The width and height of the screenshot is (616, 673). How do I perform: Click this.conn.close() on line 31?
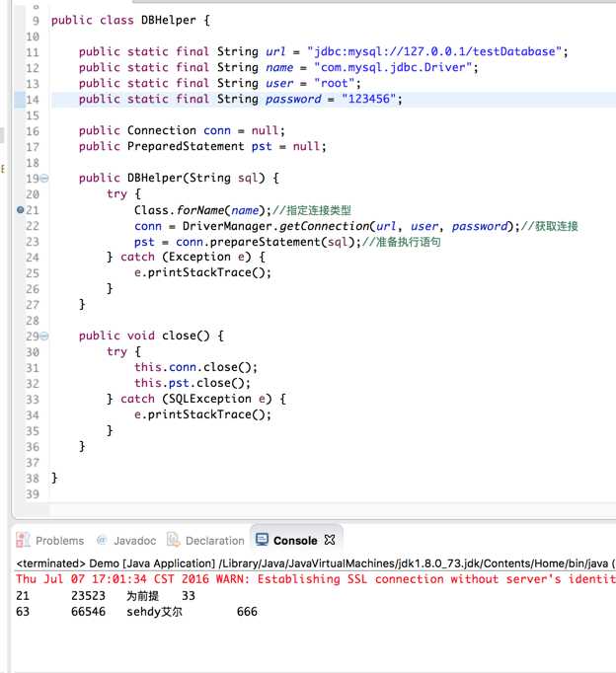click(x=195, y=367)
